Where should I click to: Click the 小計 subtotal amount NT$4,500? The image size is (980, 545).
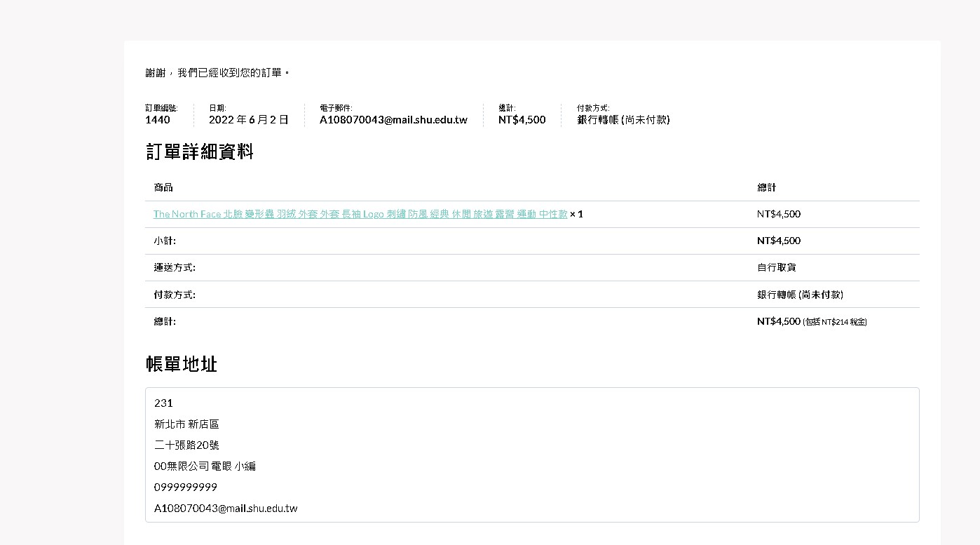(778, 241)
